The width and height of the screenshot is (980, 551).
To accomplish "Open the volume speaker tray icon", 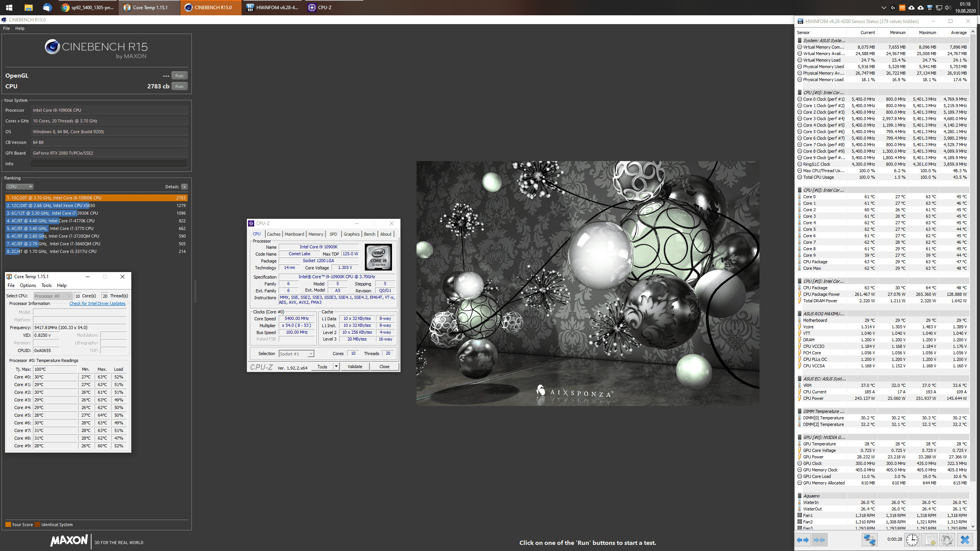I will point(948,8).
